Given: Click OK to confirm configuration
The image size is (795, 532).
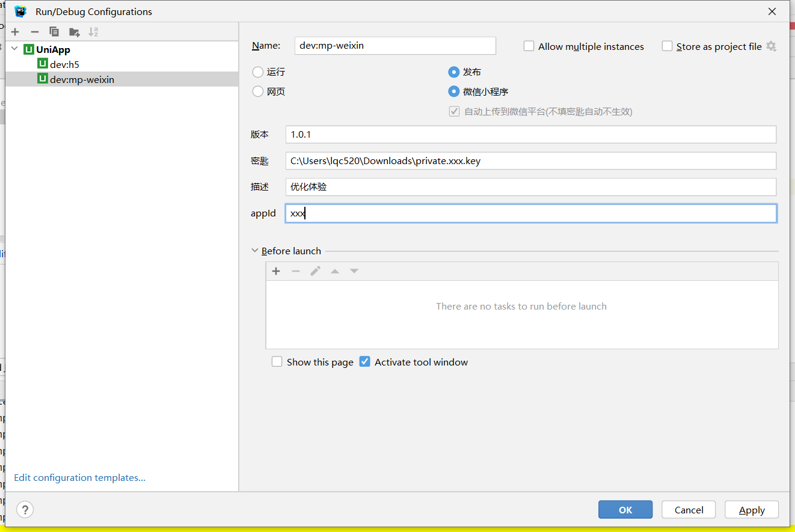Looking at the screenshot, I should point(625,510).
